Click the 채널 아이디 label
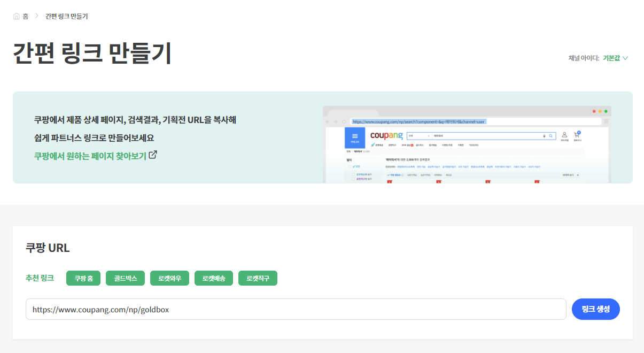Image resolution: width=644 pixels, height=353 pixels. [x=584, y=58]
